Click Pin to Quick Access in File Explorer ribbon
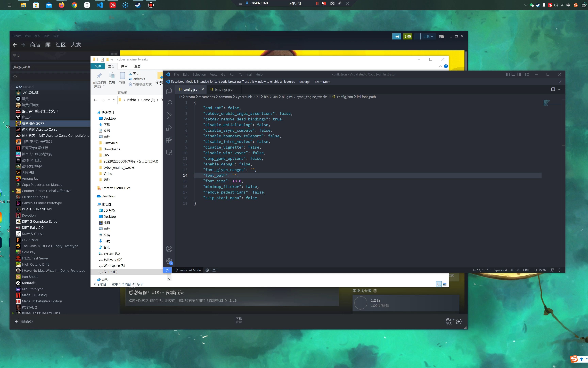The width and height of the screenshot is (588, 368). [99, 80]
